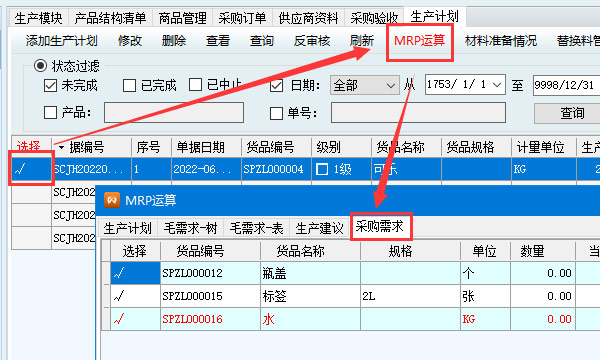Click 添加生产计划 in toolbar
This screenshot has width=600, height=360.
click(61, 41)
